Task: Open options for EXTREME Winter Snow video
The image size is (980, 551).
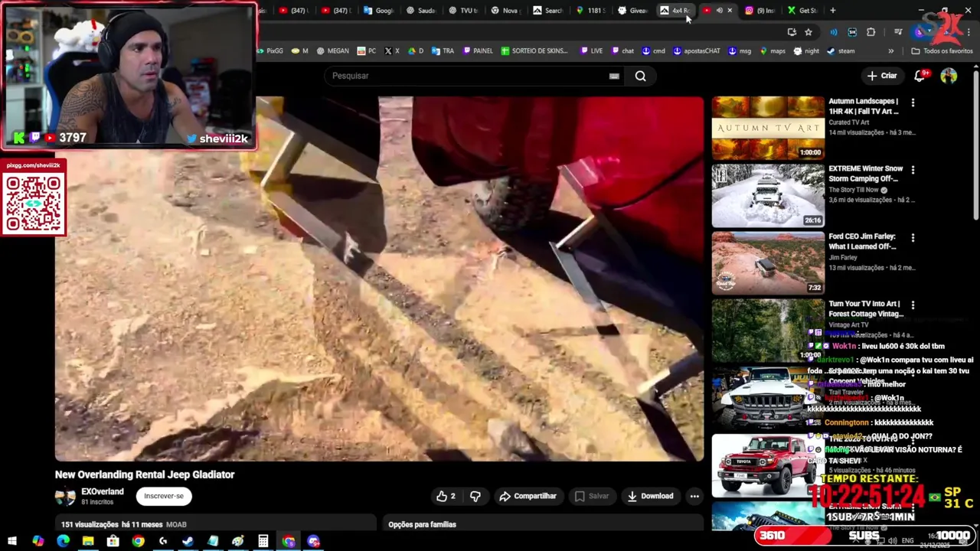Action: click(913, 170)
